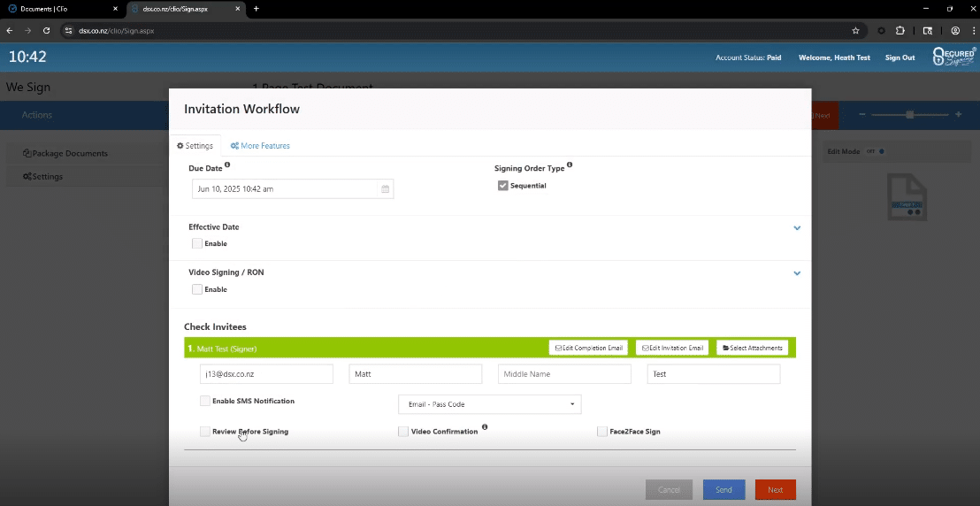Viewport: 980px width, 506px height.
Task: Click the info icon next to Video Confirmation
Action: point(485,428)
